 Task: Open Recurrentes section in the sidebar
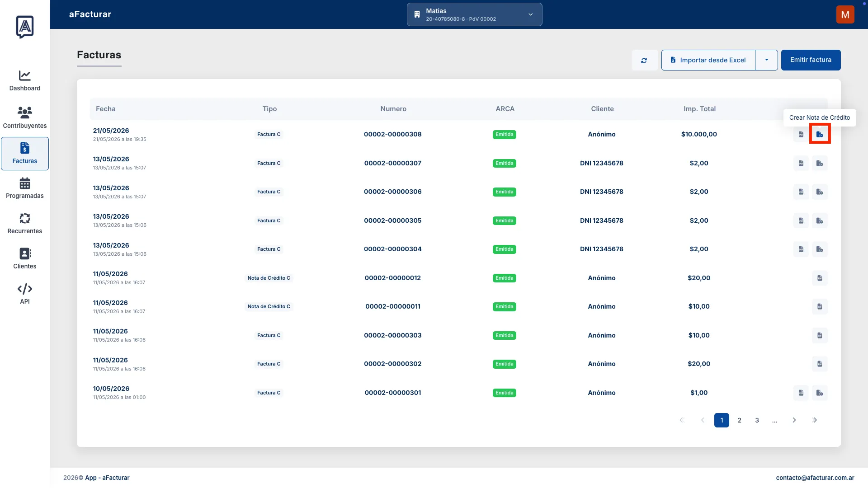click(25, 224)
